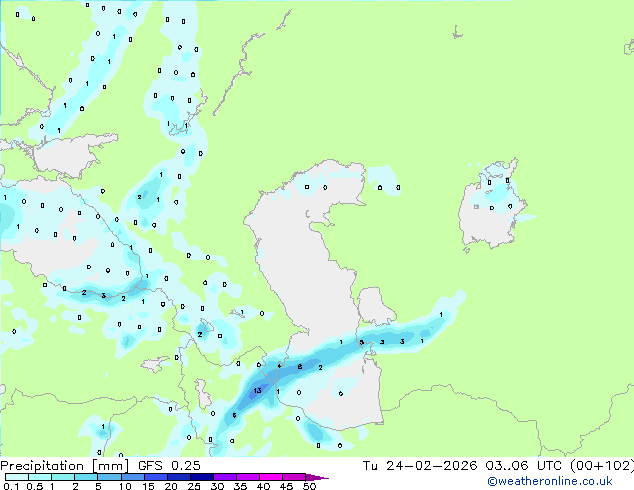This screenshot has height=490, width=634.
Task: Open the weatheronline.co.uk copyright link
Action: coord(550,481)
